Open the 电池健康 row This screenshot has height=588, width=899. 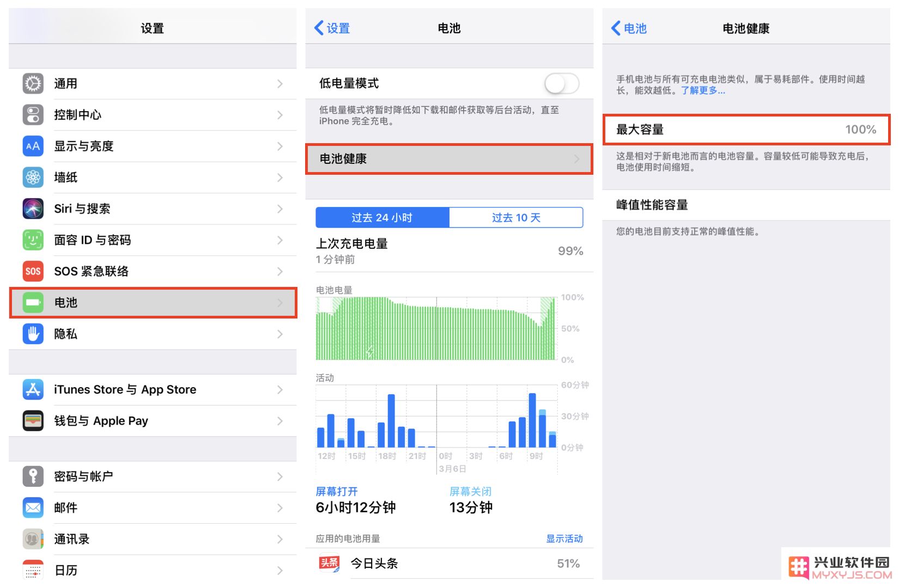449,159
